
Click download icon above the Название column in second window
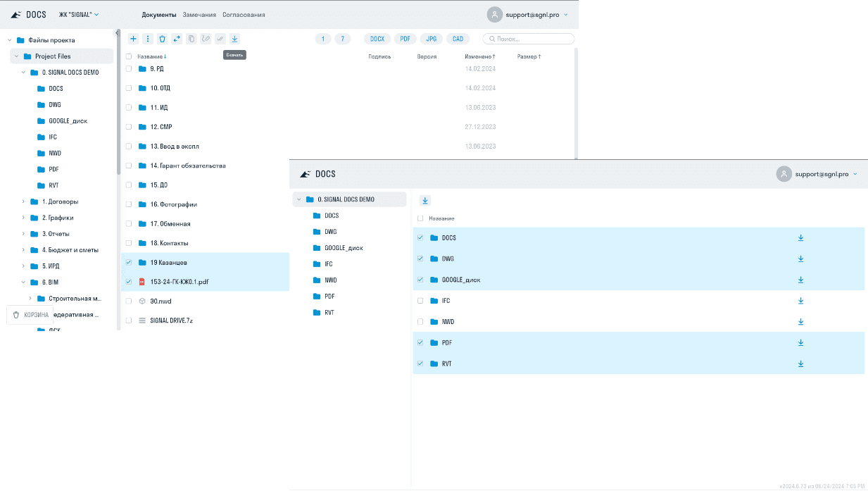pos(425,201)
